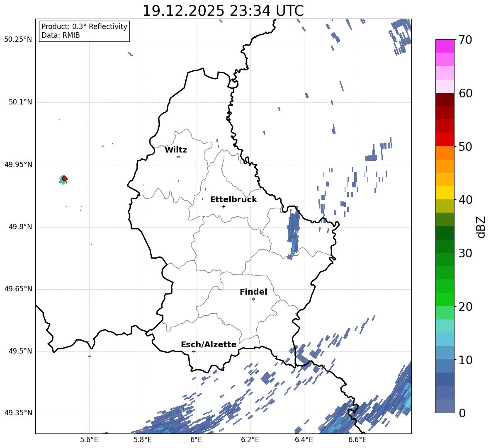Click the 20 value on colorbar
Viewport: 491px width, 448px height.
point(465,307)
